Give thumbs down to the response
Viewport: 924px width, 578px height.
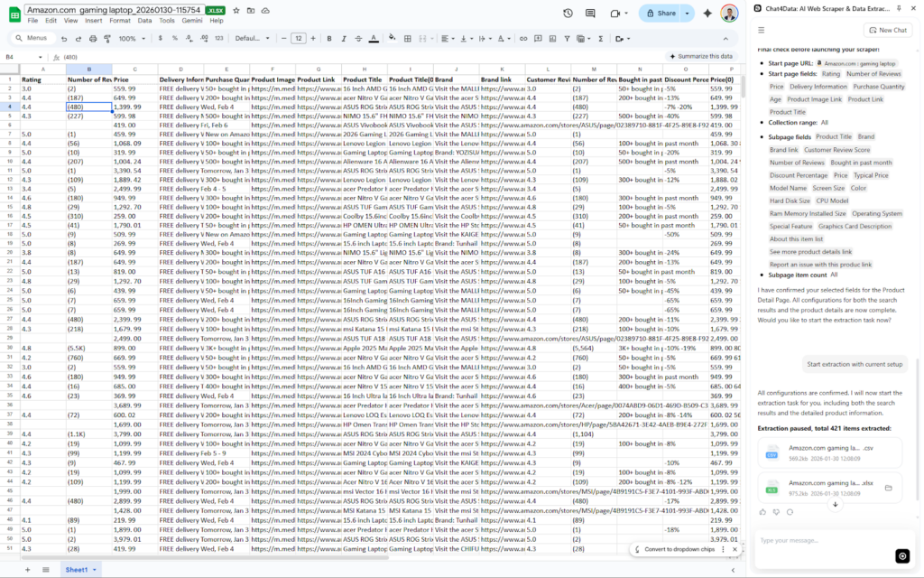pos(776,512)
